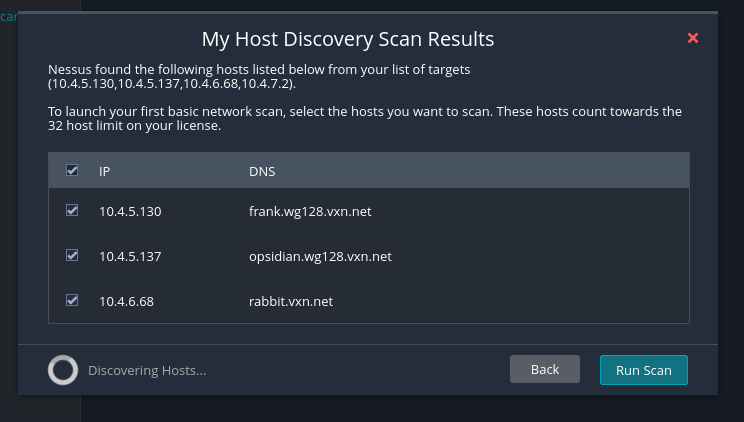Click the IP column header

(x=104, y=171)
